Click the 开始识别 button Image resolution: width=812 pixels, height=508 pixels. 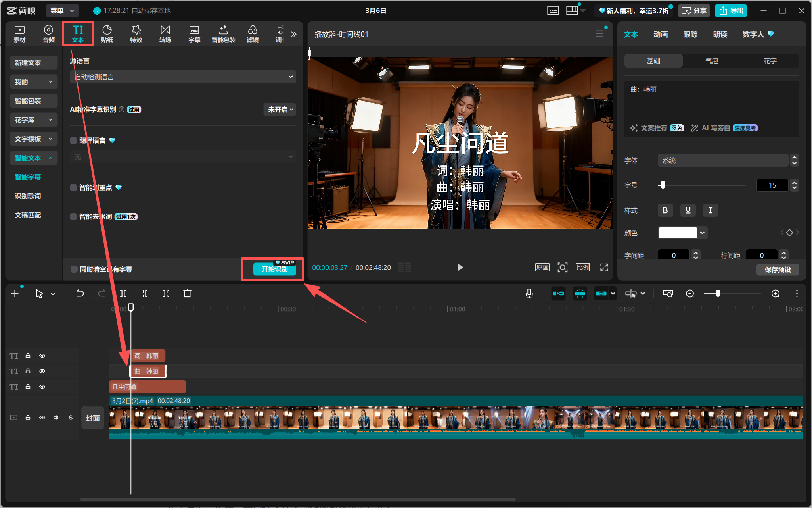[274, 269]
